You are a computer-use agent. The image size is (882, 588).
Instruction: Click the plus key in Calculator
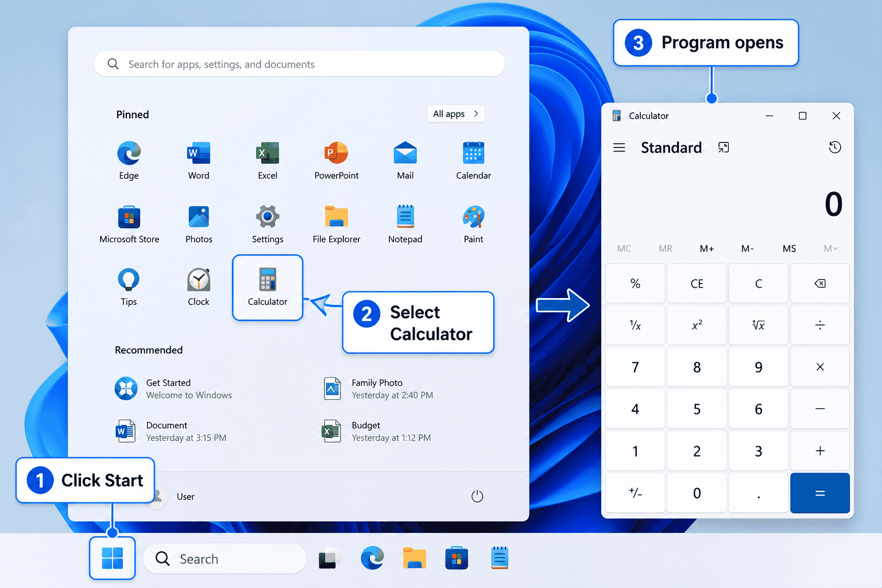click(x=820, y=451)
